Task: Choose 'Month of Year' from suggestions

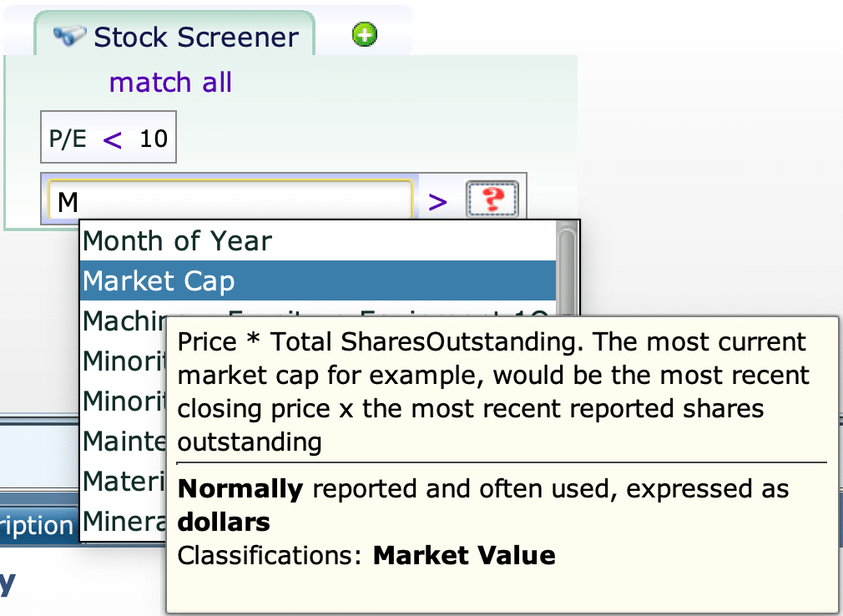Action: (x=317, y=241)
